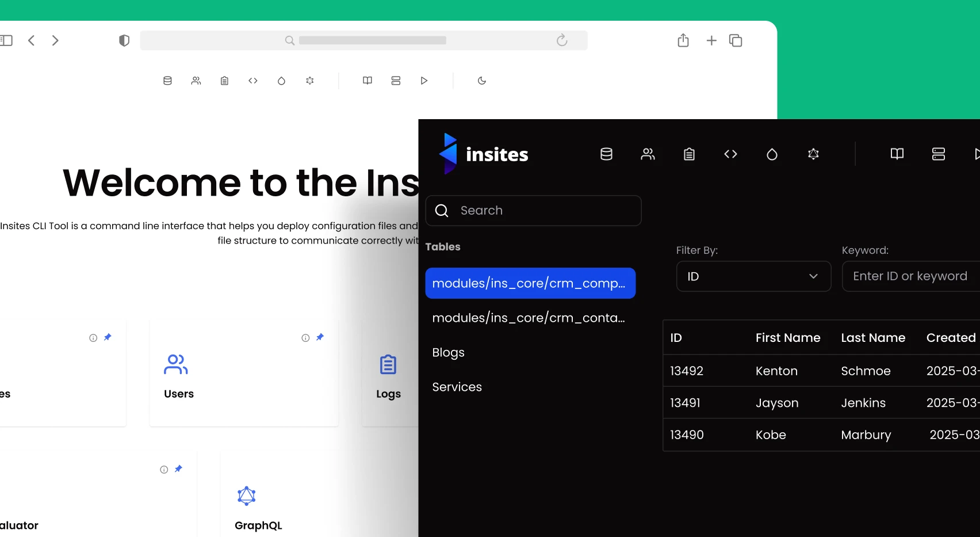Select the modules/ins_core/crm_conta... table

pyautogui.click(x=529, y=318)
